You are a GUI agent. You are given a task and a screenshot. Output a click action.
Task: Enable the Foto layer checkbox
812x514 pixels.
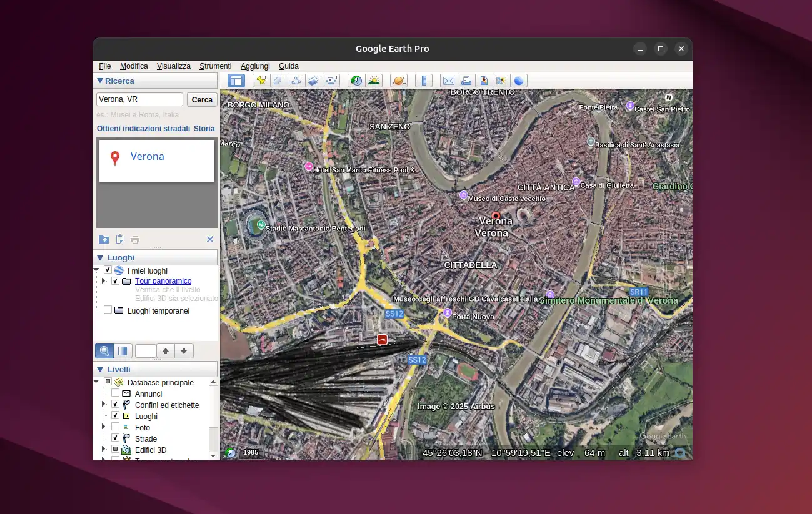[116, 427]
